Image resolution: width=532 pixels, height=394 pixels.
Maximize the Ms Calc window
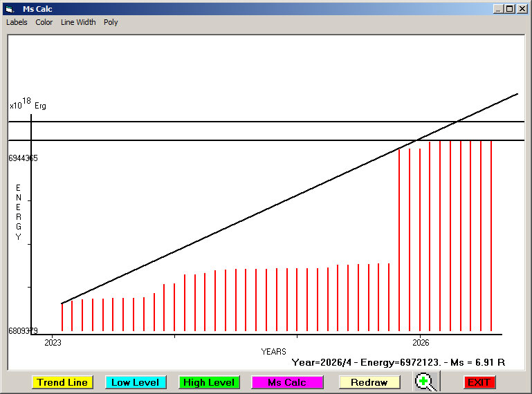[x=510, y=9]
